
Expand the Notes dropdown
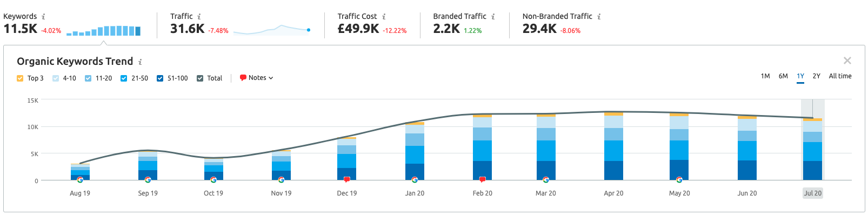(x=257, y=78)
